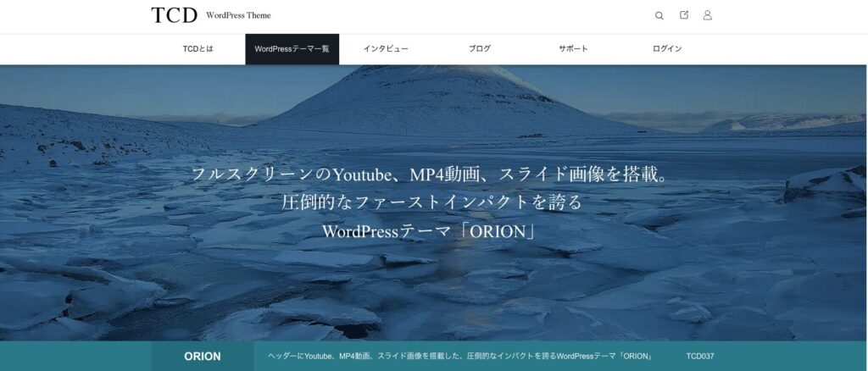Go to インタビュー menu item
Image resolution: width=868 pixels, height=371 pixels.
(386, 48)
